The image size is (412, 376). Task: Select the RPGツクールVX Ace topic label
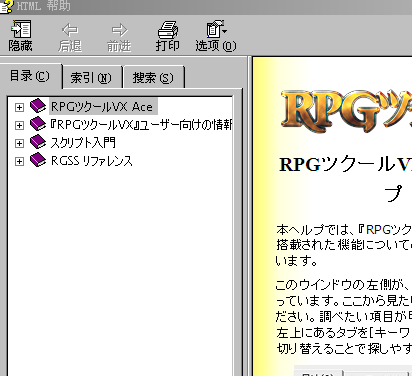pyautogui.click(x=103, y=107)
